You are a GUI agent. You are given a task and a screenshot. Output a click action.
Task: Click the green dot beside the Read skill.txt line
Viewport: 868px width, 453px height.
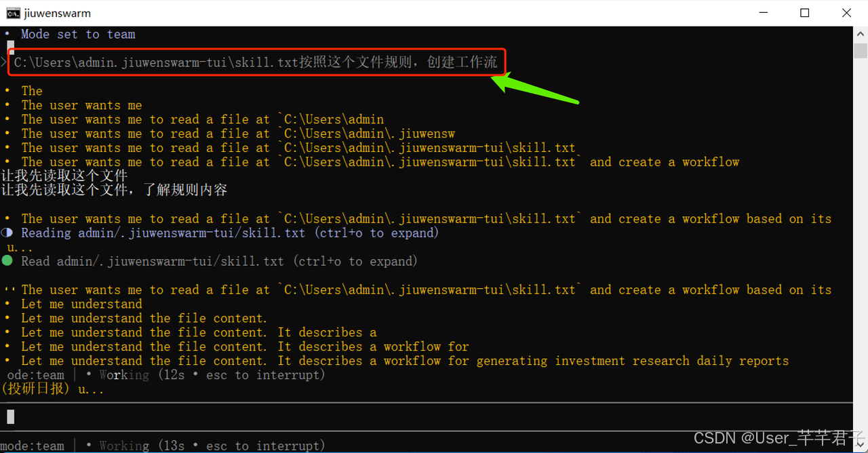7,261
